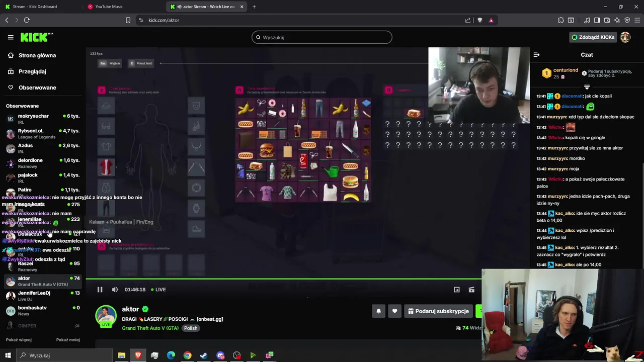Click the notification bell button
Viewport: 644px width, 362px height.
[379, 311]
